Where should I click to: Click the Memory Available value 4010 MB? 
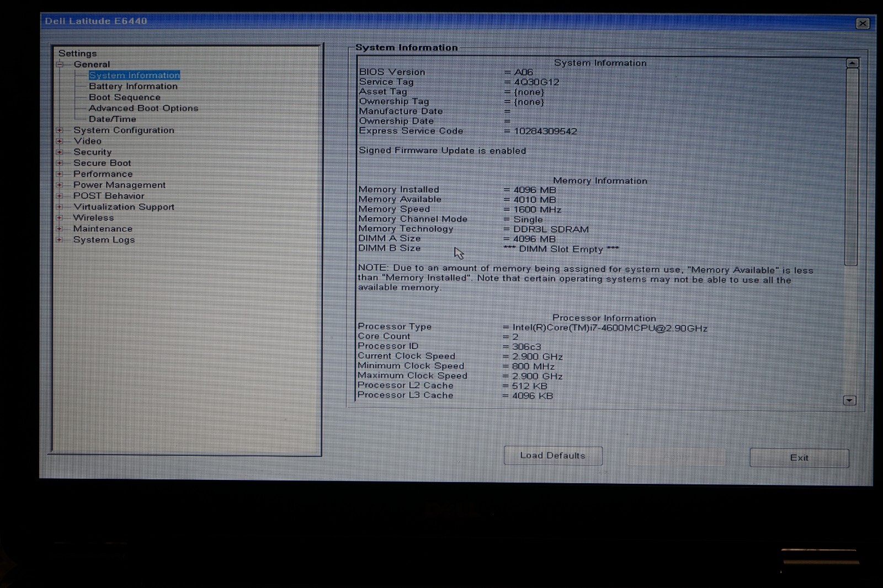click(x=534, y=200)
